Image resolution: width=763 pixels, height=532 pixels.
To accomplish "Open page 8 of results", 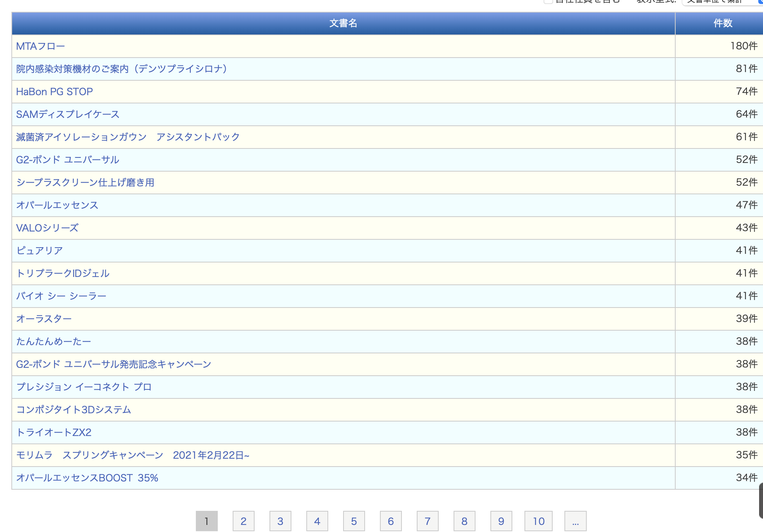I will point(465,521).
